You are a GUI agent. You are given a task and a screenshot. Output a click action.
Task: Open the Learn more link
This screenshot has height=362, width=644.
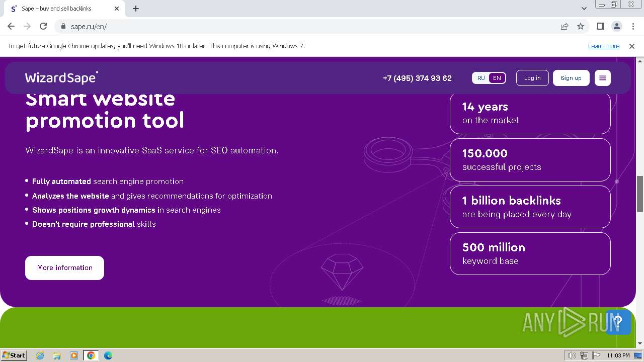point(604,46)
